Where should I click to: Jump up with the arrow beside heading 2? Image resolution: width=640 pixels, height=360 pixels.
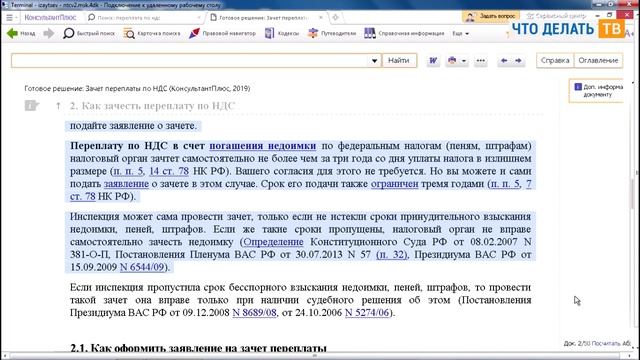click(x=58, y=106)
